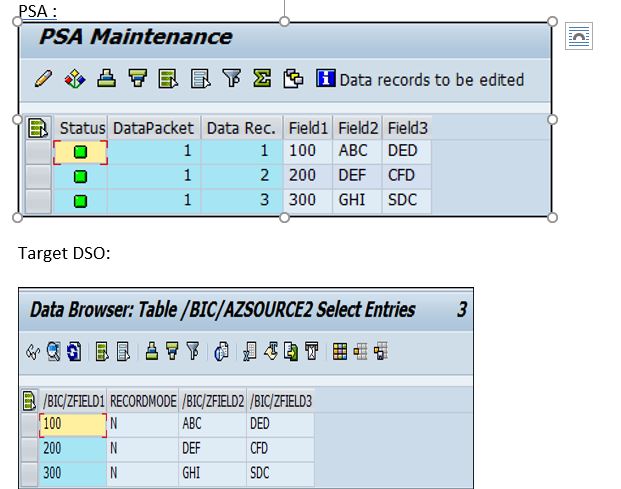The width and height of the screenshot is (621, 489).
Task: Click the PSA table select-all corner icon
Action: click(38, 128)
